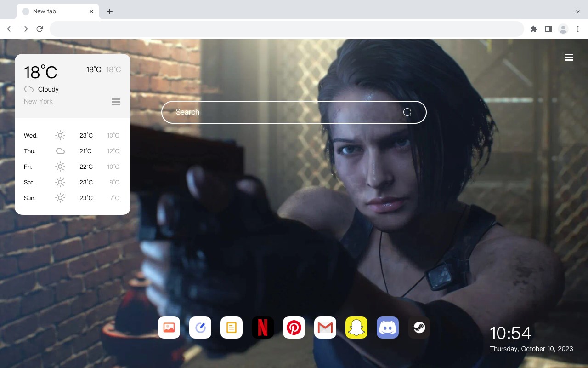Focus the browser address bar
588x368 pixels.
287,29
